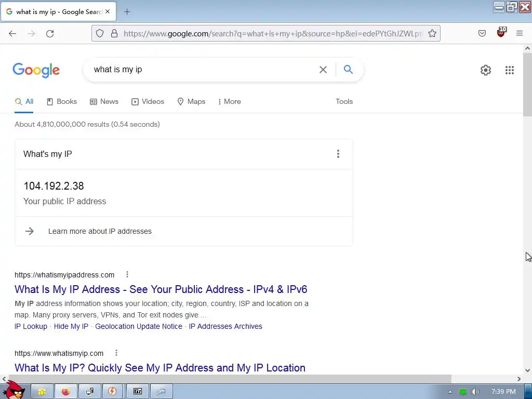Open uBlock extension icon with badge
532x399 pixels.
[x=501, y=32]
